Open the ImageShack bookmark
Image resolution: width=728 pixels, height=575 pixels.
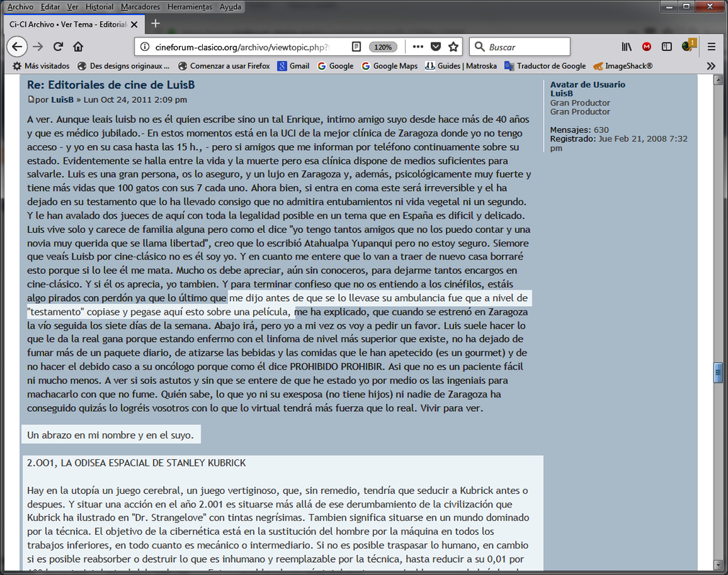coord(623,66)
